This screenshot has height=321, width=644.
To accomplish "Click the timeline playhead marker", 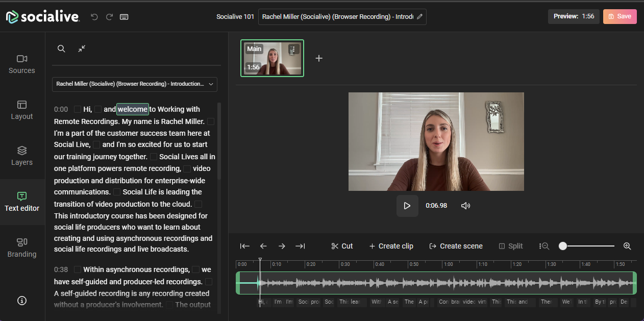I will tap(260, 260).
